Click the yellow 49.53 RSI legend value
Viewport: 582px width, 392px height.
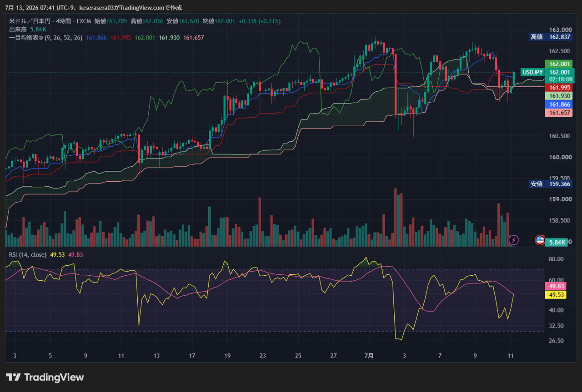pos(57,254)
